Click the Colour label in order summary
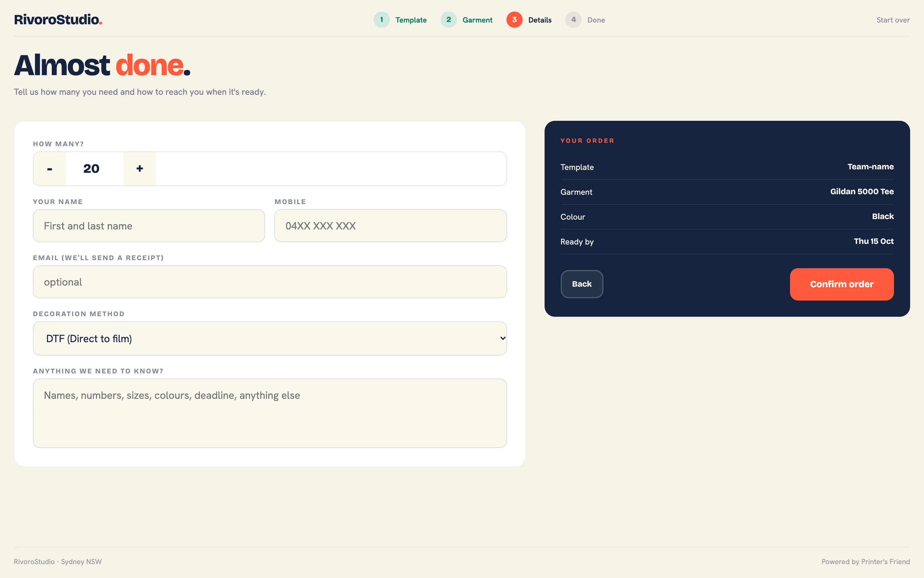This screenshot has height=578, width=924. 573,217
